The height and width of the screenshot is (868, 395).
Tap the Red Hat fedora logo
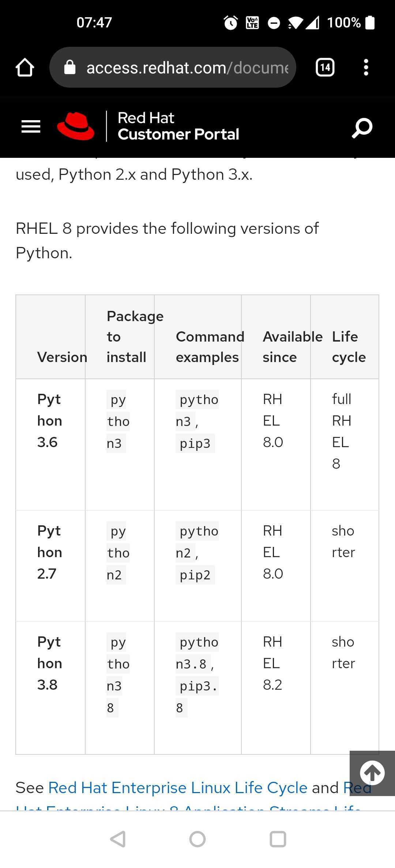[76, 126]
